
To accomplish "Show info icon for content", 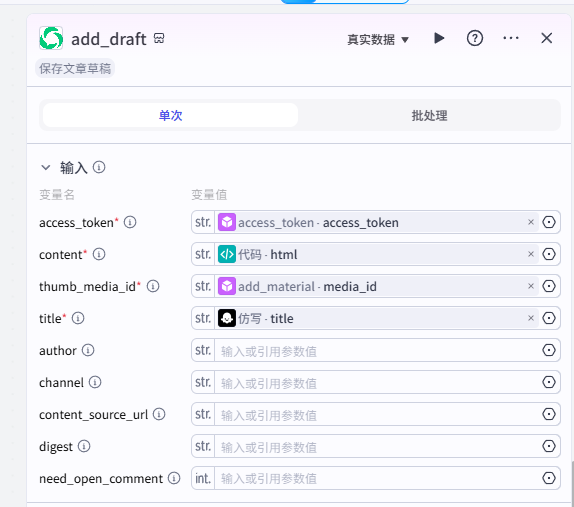I will click(x=99, y=254).
